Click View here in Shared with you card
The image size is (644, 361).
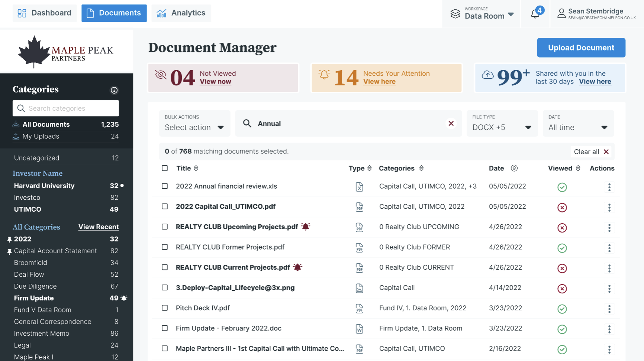point(595,82)
